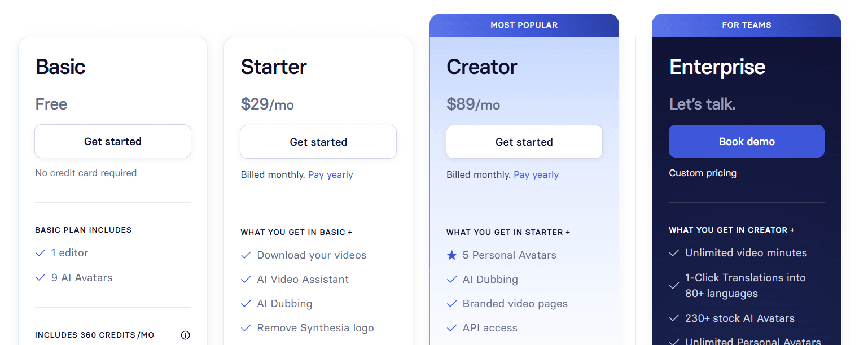Viewport: 868px width, 345px height.
Task: Click the checkmark beside 1 editor
Action: [40, 253]
